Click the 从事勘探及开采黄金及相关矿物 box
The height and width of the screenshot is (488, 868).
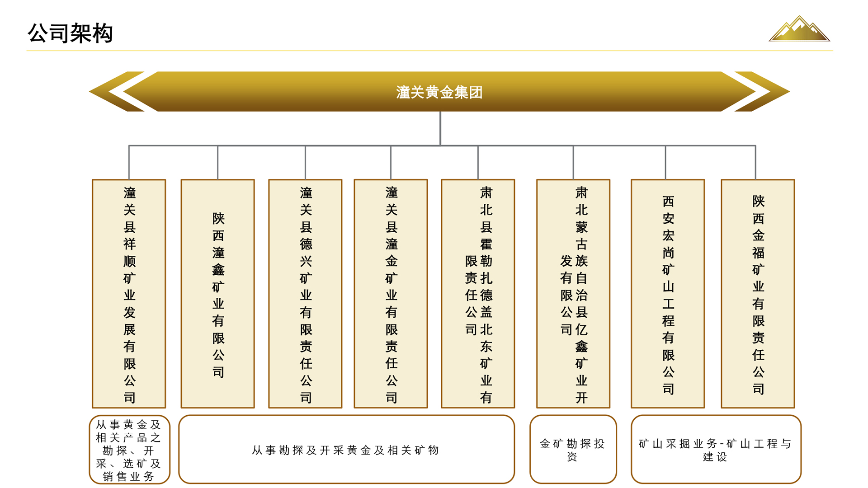(x=346, y=450)
